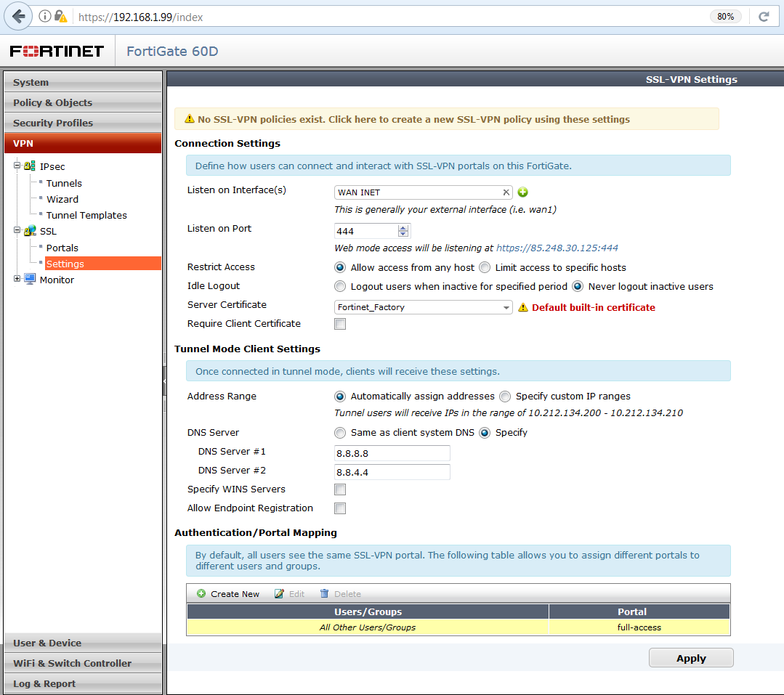Click the insecure connection warning padlock
784x695 pixels.
click(x=60, y=17)
